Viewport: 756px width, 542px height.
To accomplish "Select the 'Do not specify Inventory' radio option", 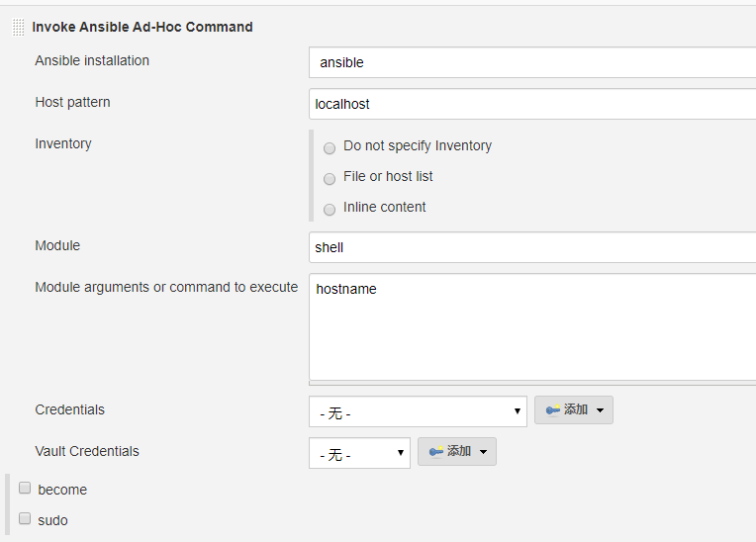I will [330, 148].
